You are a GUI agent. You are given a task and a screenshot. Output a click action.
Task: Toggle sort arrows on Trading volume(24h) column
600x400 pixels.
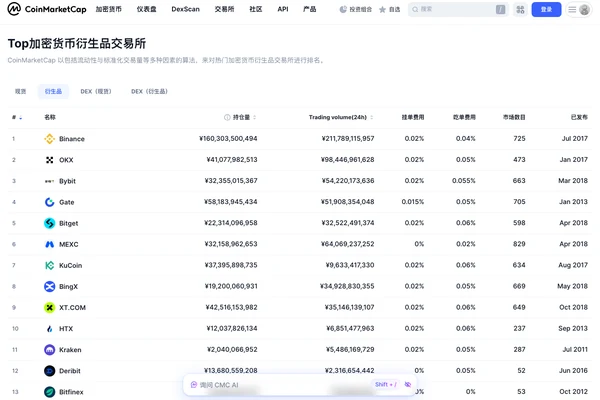pos(372,117)
